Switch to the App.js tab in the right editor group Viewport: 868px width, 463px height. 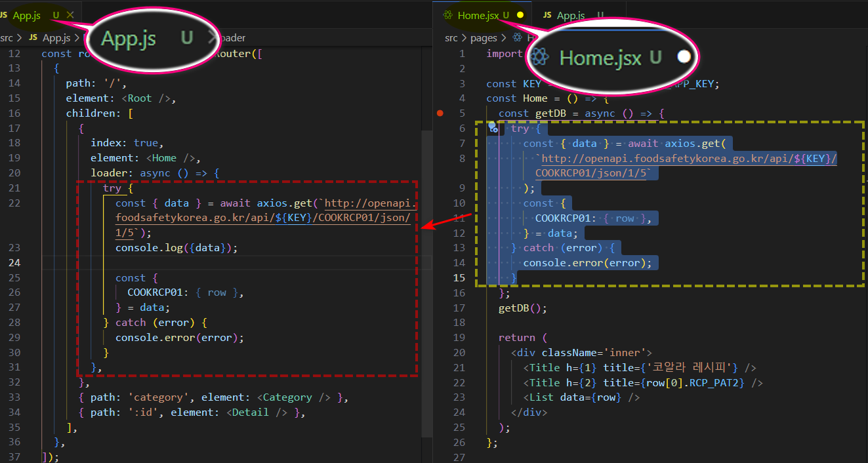570,14
